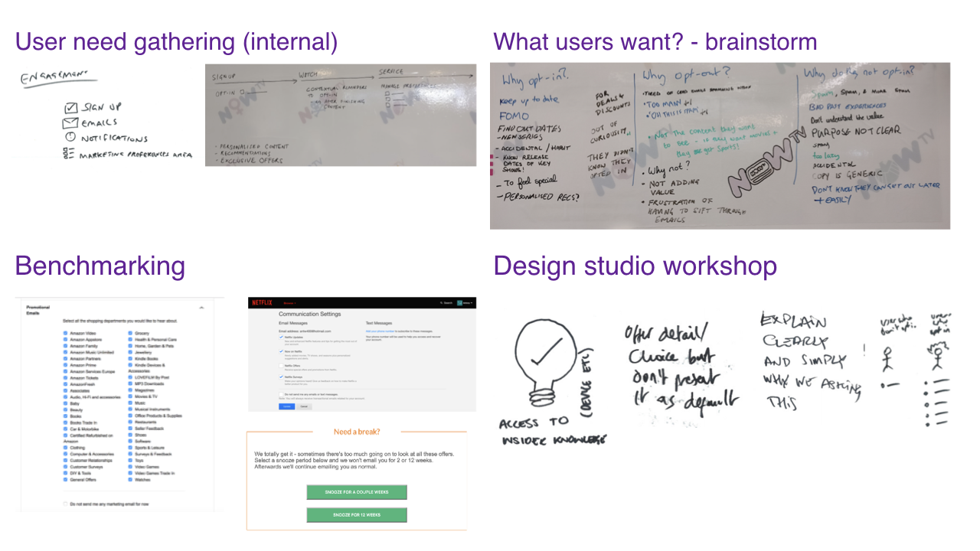The width and height of the screenshot is (980, 551).
Task: Click the Netflix Search icon
Action: [x=443, y=303]
